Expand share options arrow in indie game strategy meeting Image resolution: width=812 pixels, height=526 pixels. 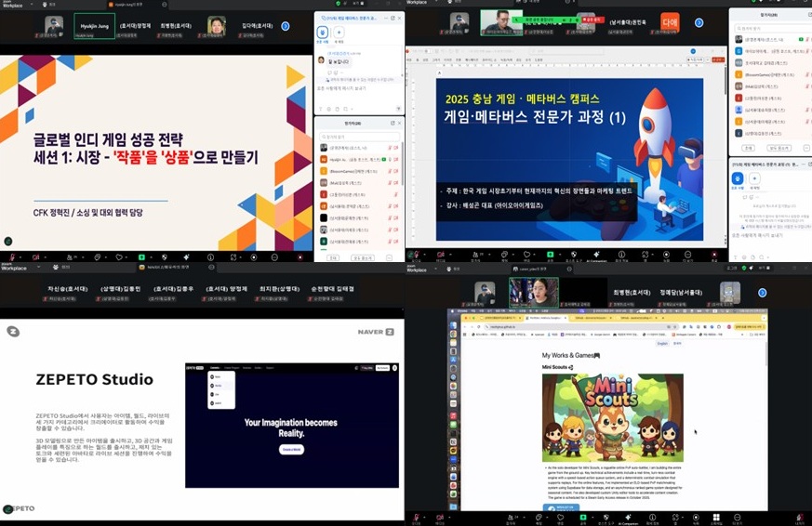click(152, 257)
